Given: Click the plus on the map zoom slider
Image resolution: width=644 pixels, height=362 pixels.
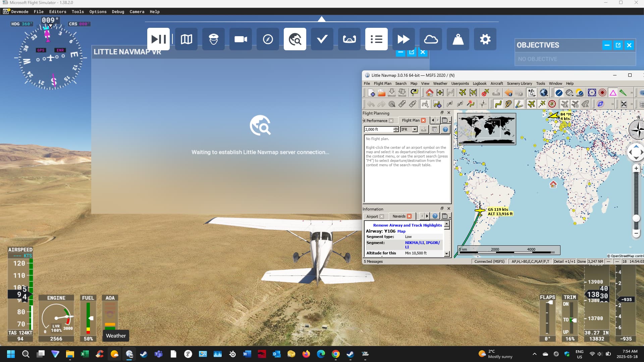Looking at the screenshot, I should coord(636,168).
